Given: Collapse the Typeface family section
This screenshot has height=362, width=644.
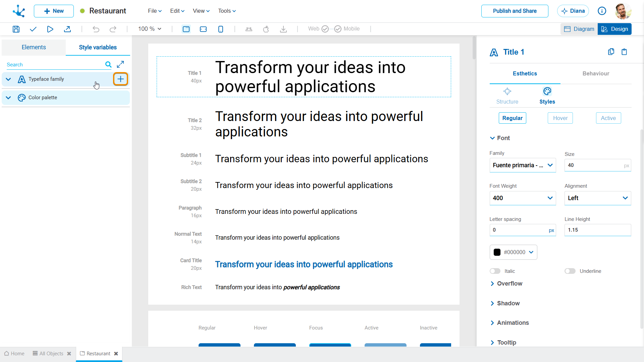Looking at the screenshot, I should tap(8, 79).
